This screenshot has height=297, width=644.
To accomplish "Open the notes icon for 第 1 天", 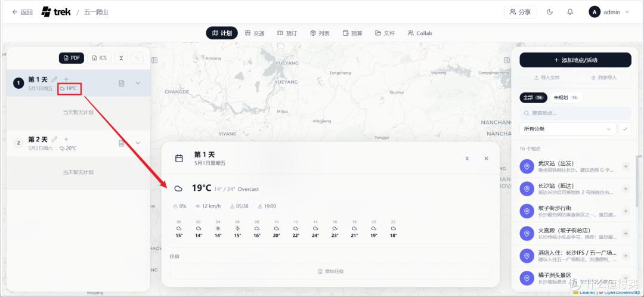I will point(122,83).
